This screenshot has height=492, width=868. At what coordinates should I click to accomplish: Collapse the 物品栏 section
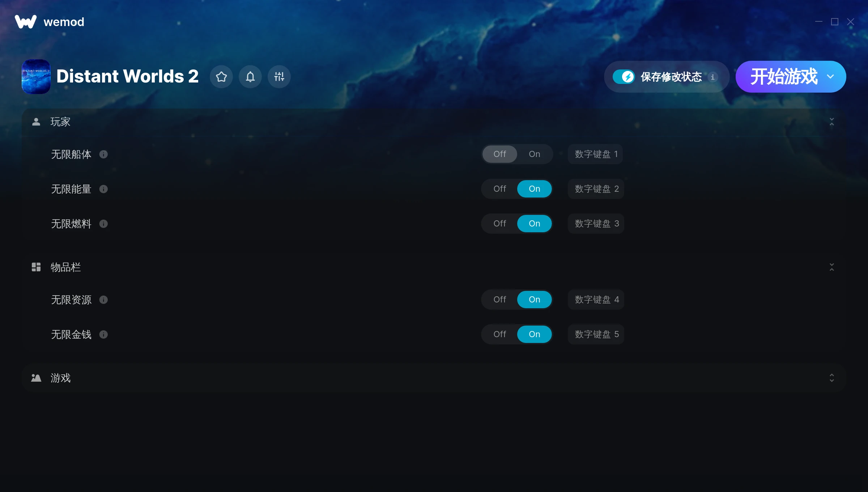[832, 267]
